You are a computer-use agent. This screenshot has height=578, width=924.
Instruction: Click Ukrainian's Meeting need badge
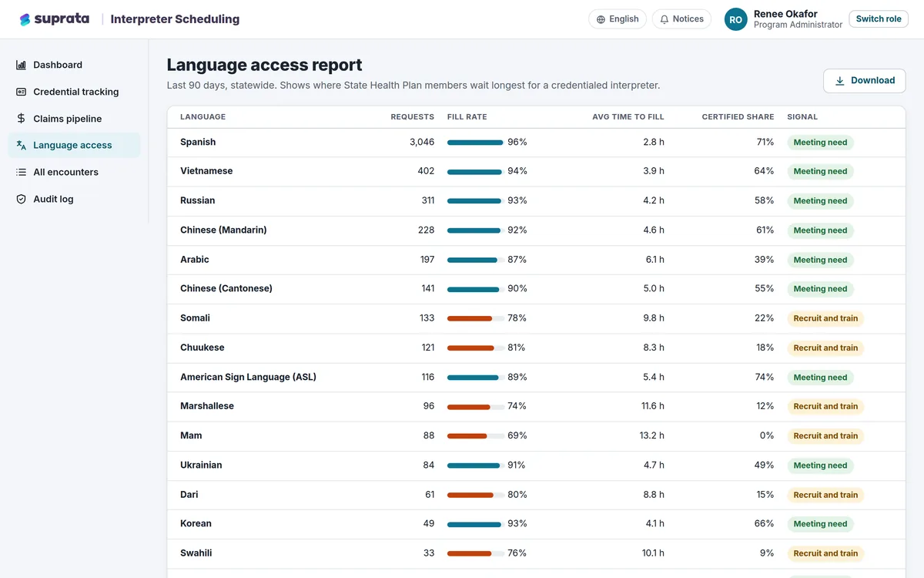[820, 465]
